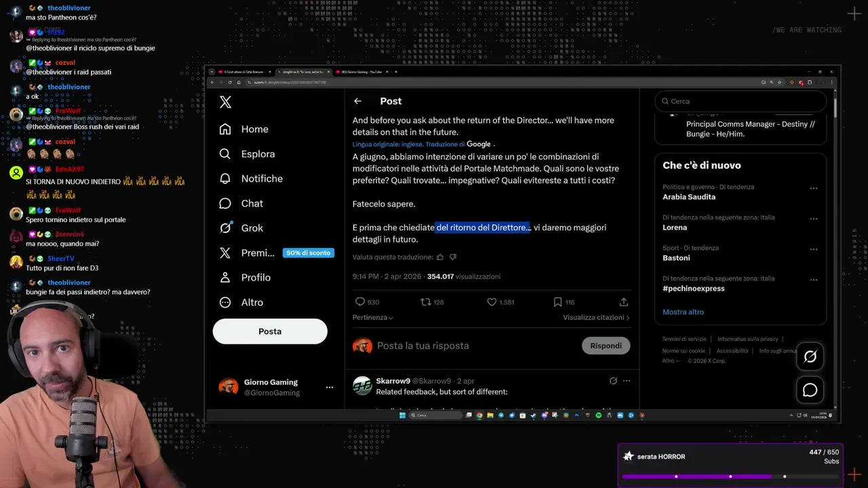The image size is (868, 488).
Task: Click the Rispondi button
Action: tap(606, 346)
